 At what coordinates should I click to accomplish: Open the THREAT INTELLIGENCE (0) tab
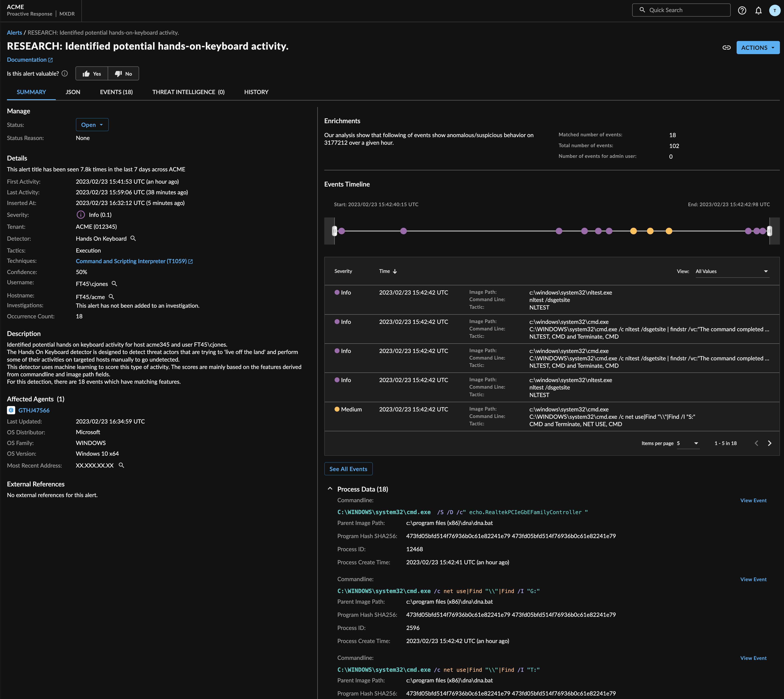point(188,92)
